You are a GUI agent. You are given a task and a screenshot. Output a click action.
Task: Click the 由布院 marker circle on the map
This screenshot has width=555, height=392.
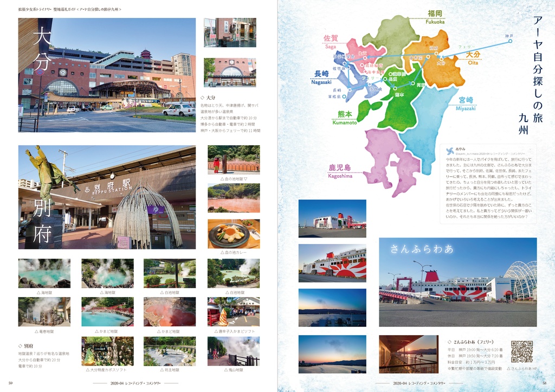pos(428,56)
